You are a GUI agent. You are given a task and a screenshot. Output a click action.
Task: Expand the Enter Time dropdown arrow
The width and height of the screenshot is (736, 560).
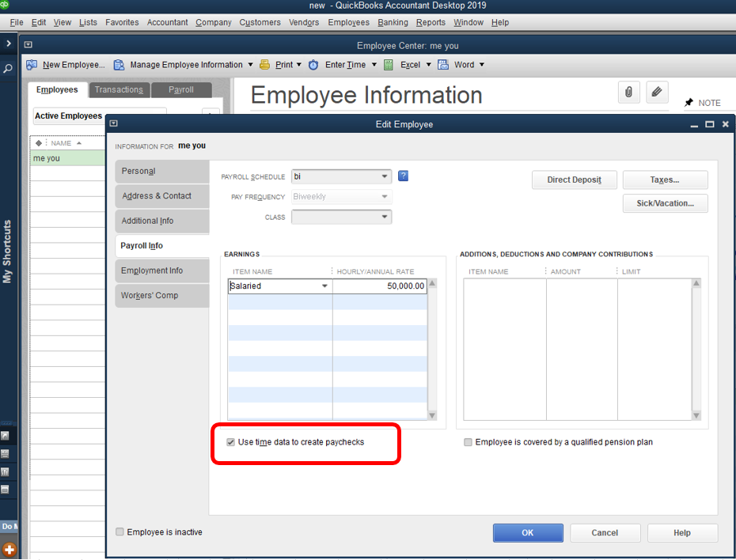pos(374,65)
